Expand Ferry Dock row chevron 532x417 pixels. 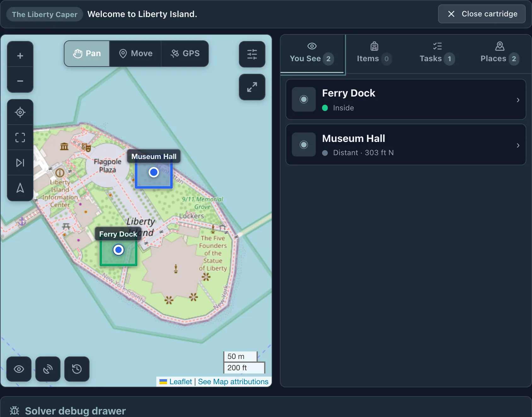pyautogui.click(x=518, y=100)
